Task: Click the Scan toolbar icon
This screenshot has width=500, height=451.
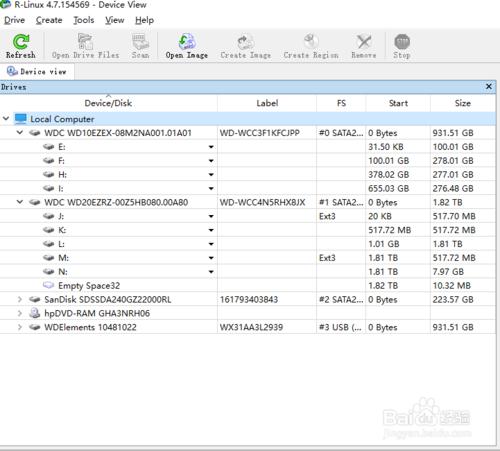Action: tap(140, 42)
